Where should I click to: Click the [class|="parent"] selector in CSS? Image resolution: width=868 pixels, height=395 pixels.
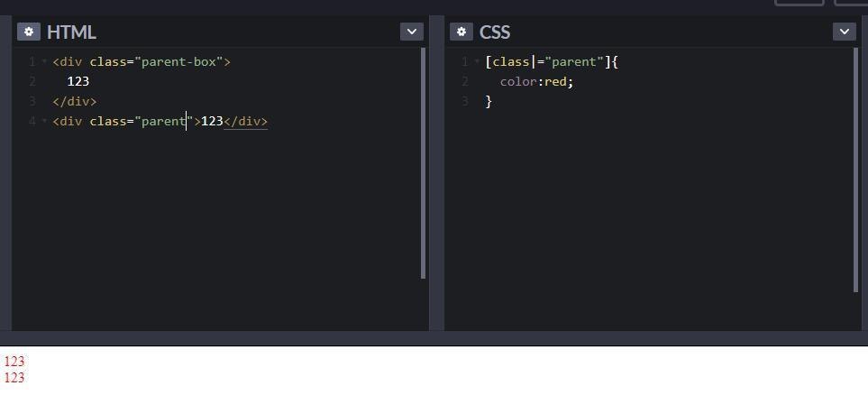click(x=547, y=62)
